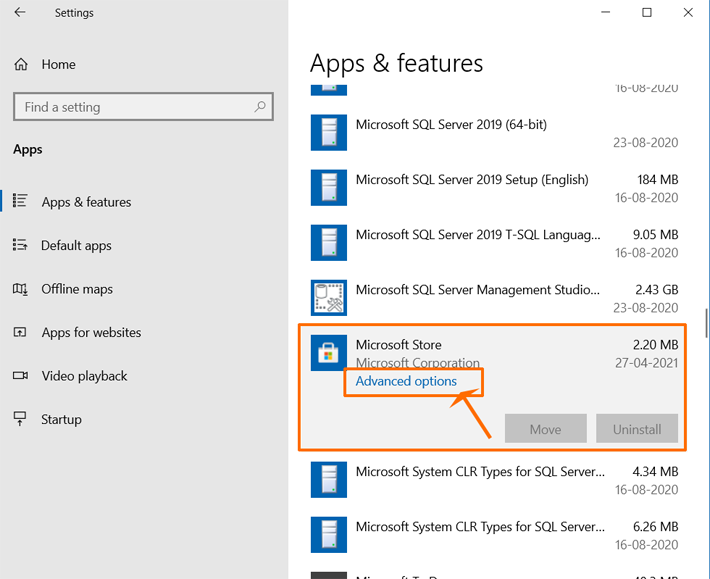
Task: Click the Apps & features page heading
Action: click(396, 63)
